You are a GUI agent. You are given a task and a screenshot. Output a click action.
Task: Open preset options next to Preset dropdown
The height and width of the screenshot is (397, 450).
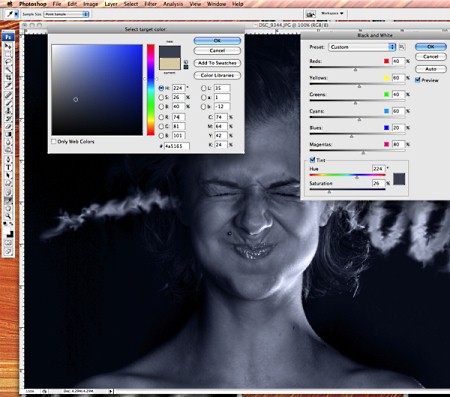pyautogui.click(x=402, y=47)
